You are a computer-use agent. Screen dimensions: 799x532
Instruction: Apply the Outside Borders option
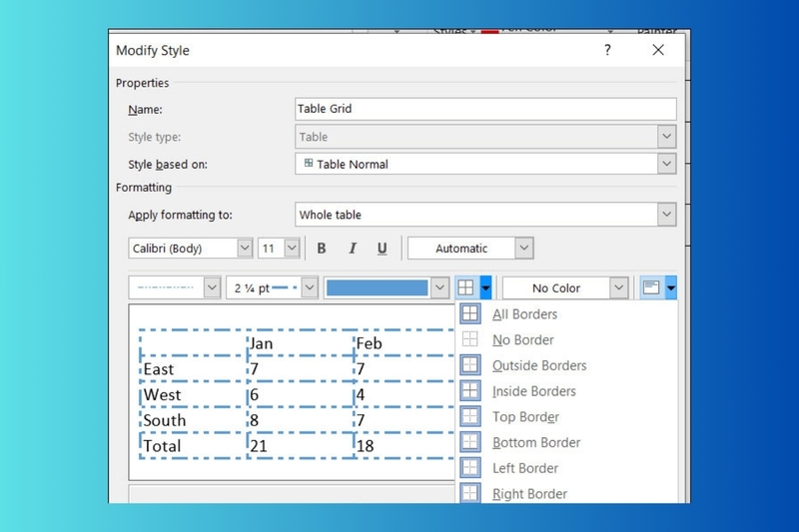click(470, 365)
